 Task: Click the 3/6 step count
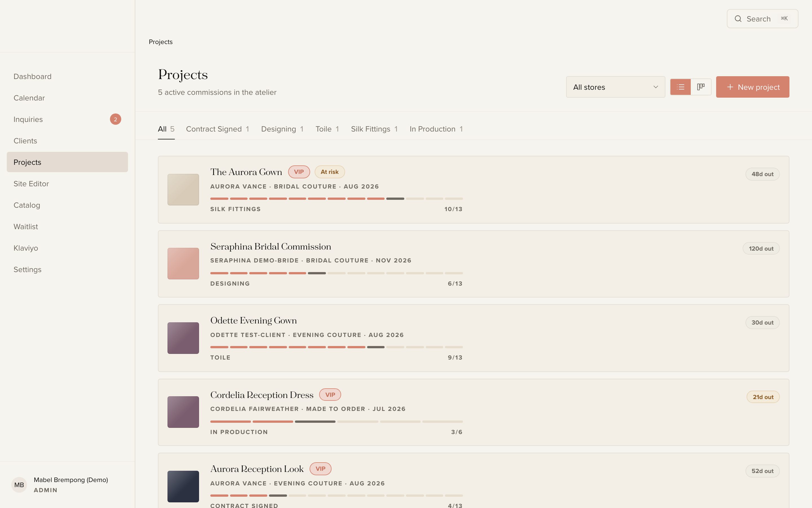pos(457,432)
